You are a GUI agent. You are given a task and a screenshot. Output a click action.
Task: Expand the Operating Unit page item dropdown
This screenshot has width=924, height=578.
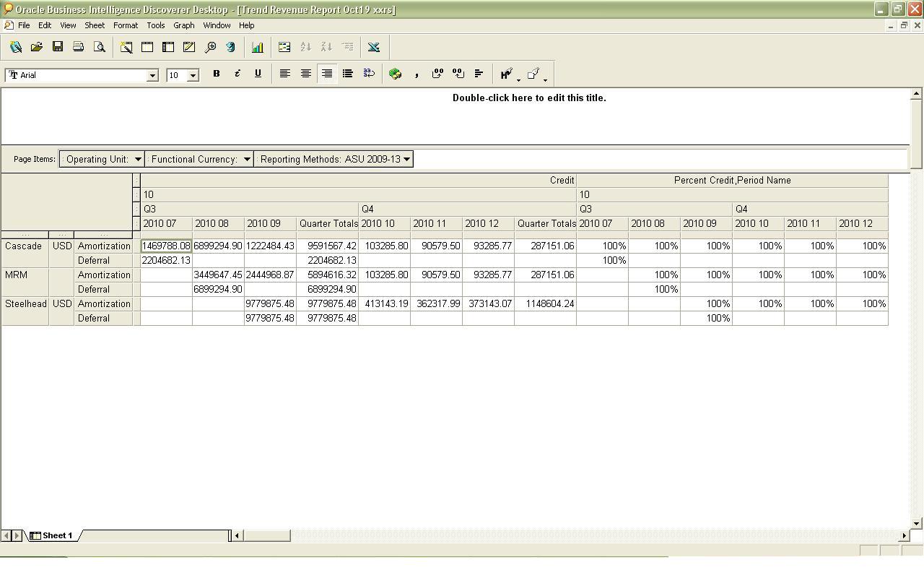pos(138,159)
